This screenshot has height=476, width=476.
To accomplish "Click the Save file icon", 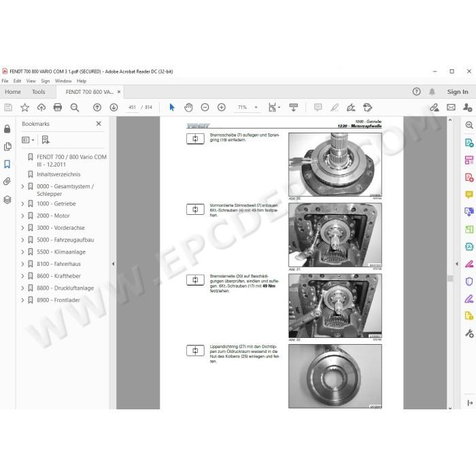I will [8, 107].
